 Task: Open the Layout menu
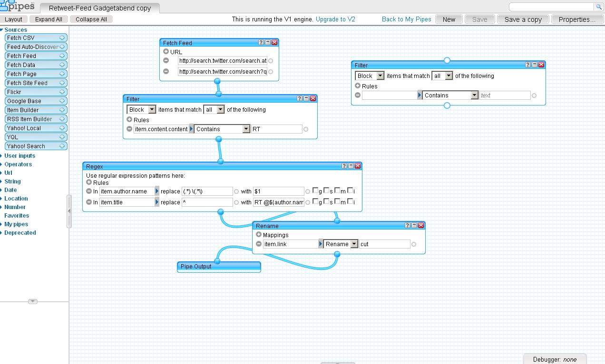click(x=13, y=19)
